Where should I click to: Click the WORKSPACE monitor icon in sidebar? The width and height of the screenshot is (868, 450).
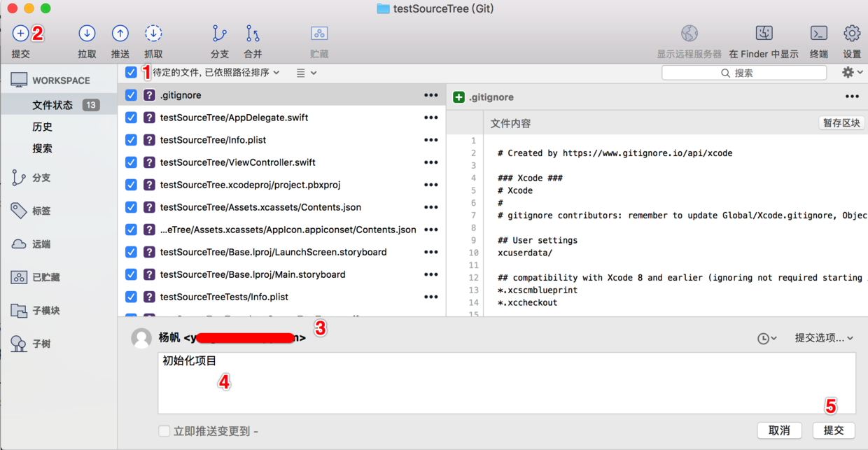pos(19,80)
